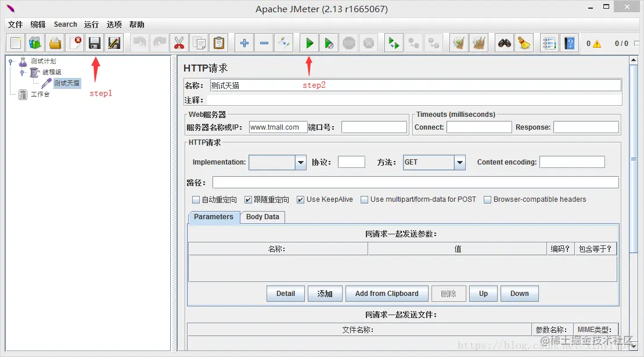Click the Toggle enable/disable icon

(x=284, y=43)
